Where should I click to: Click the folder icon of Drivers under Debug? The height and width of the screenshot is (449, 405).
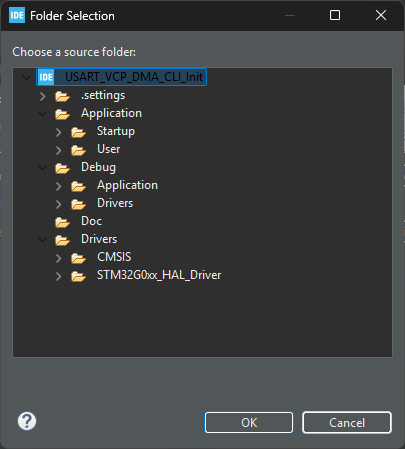click(78, 204)
